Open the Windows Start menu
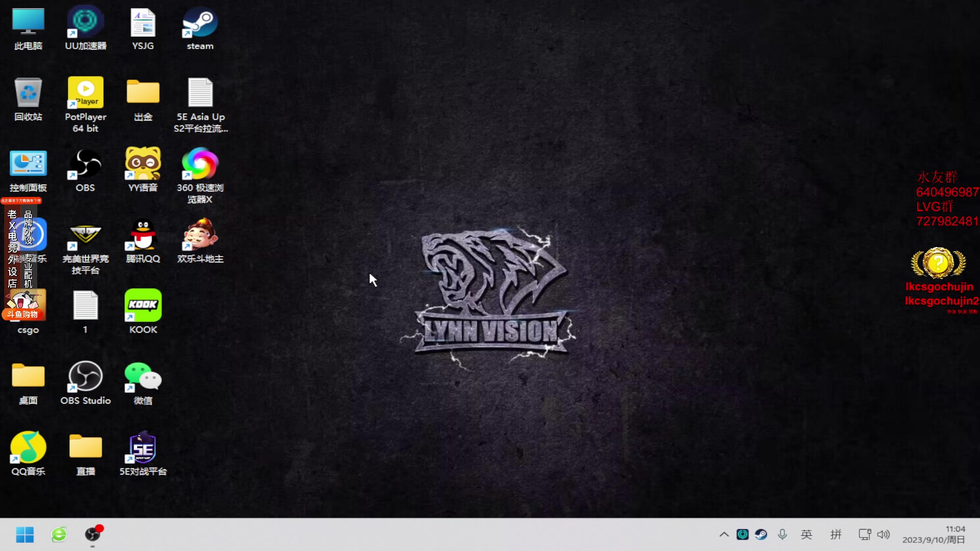 24,535
